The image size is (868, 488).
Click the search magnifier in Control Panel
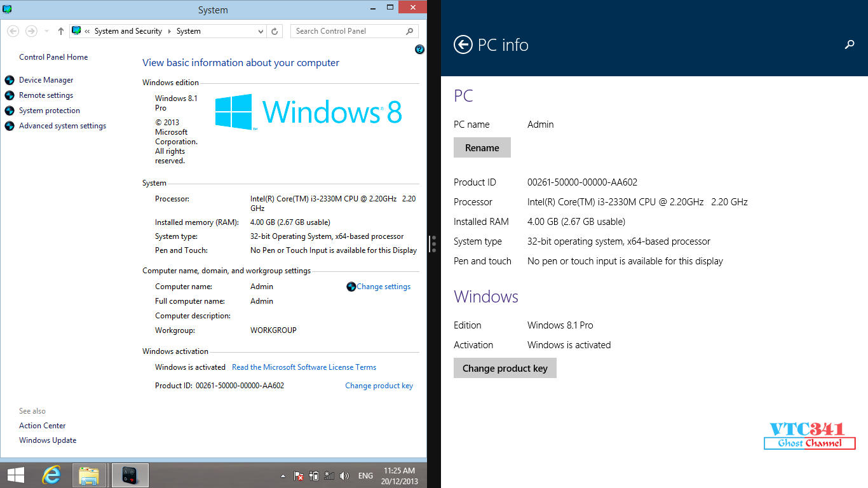tap(410, 31)
